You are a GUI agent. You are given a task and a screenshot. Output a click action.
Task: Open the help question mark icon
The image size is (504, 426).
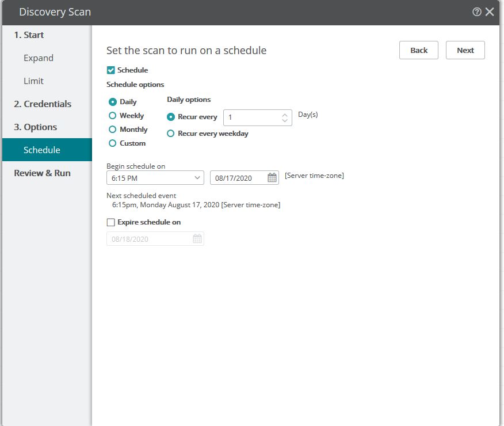(x=477, y=12)
